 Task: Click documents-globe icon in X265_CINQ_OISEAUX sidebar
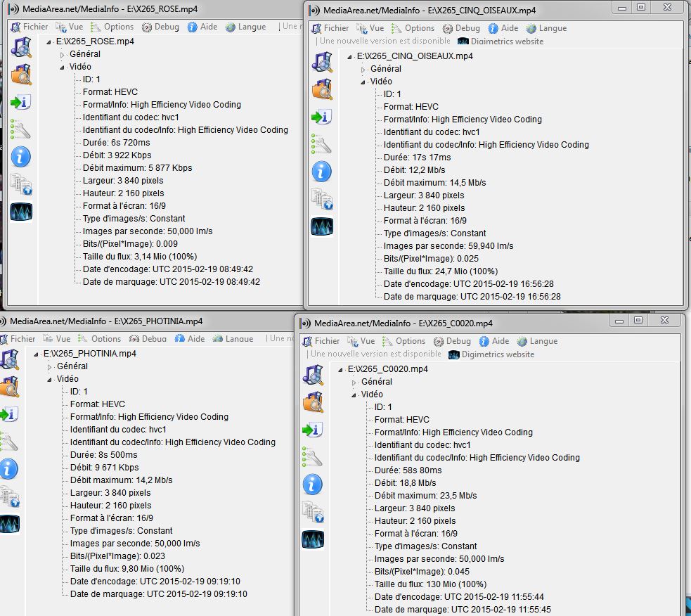pyautogui.click(x=322, y=199)
